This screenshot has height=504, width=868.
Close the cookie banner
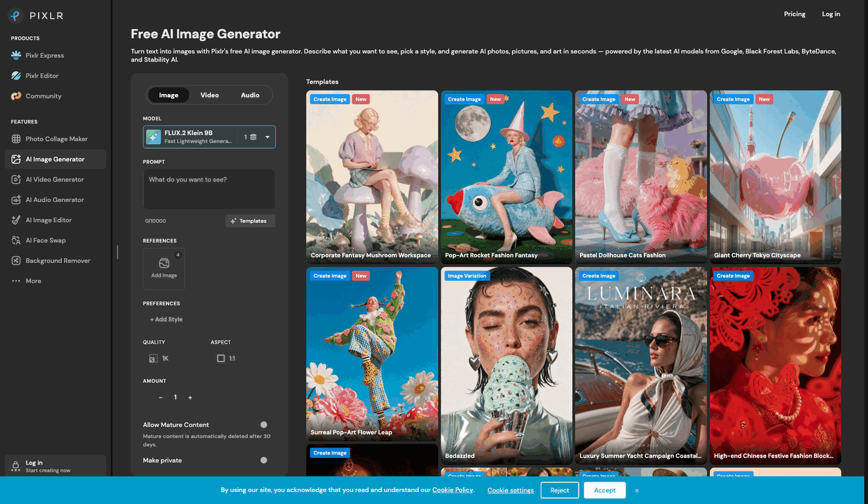[637, 491]
